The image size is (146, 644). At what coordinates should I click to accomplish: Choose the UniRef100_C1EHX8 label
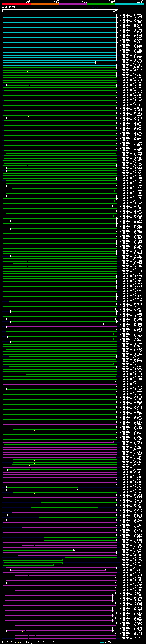click(131, 72)
